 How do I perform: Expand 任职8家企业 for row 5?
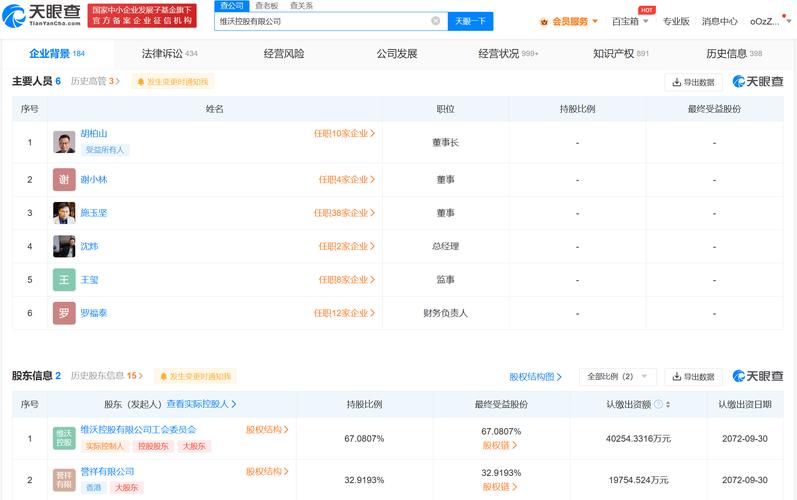[x=347, y=280]
